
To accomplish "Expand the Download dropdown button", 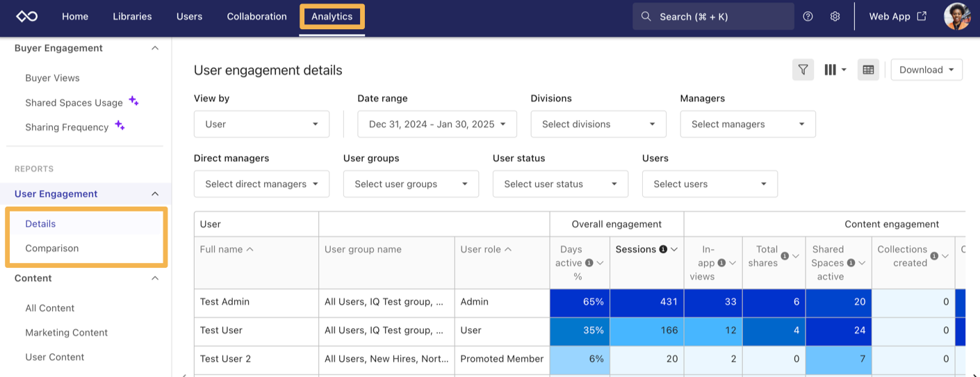I will coord(926,70).
